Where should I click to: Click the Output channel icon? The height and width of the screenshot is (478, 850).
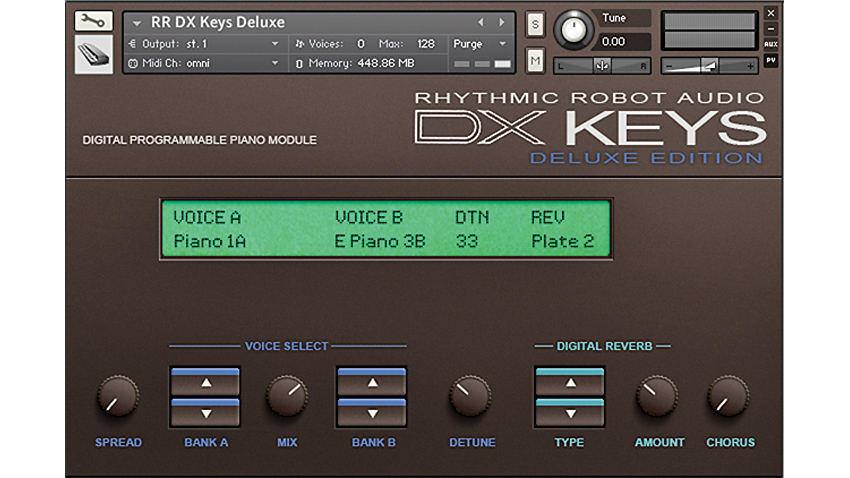132,44
